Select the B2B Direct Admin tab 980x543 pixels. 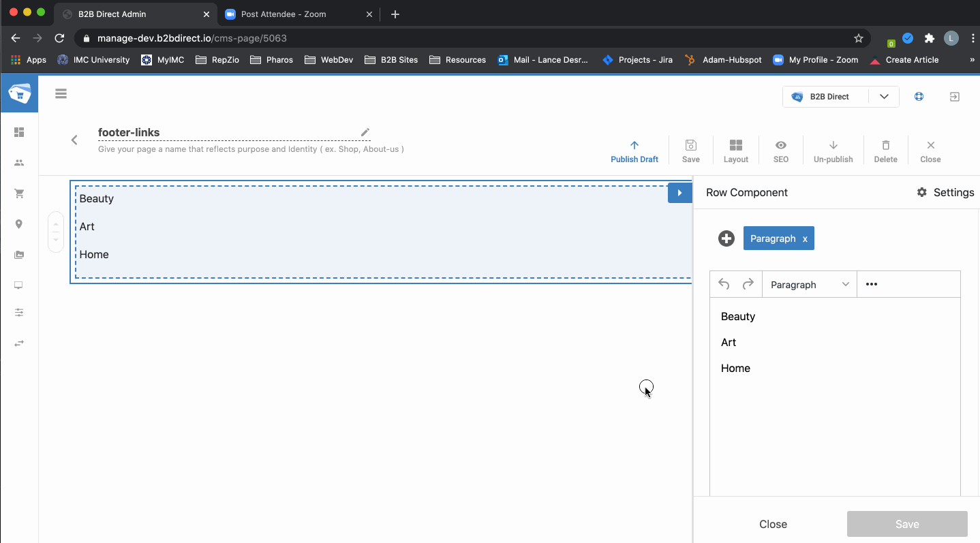tap(134, 14)
